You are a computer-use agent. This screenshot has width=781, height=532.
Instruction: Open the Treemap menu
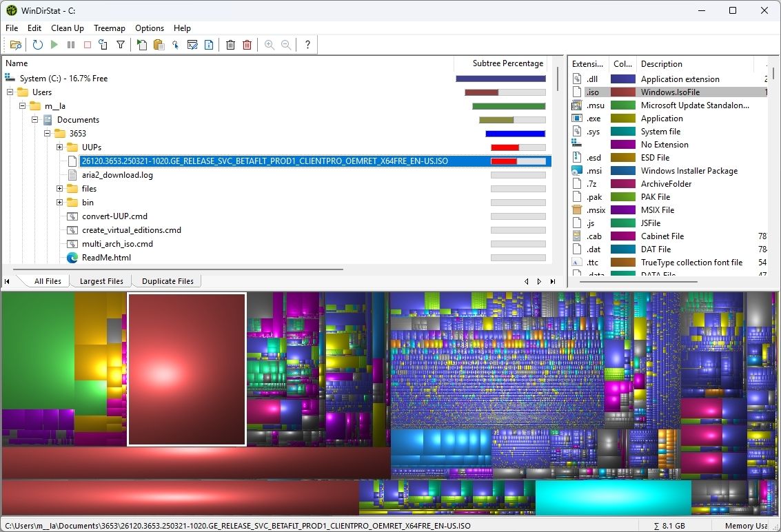coord(110,28)
